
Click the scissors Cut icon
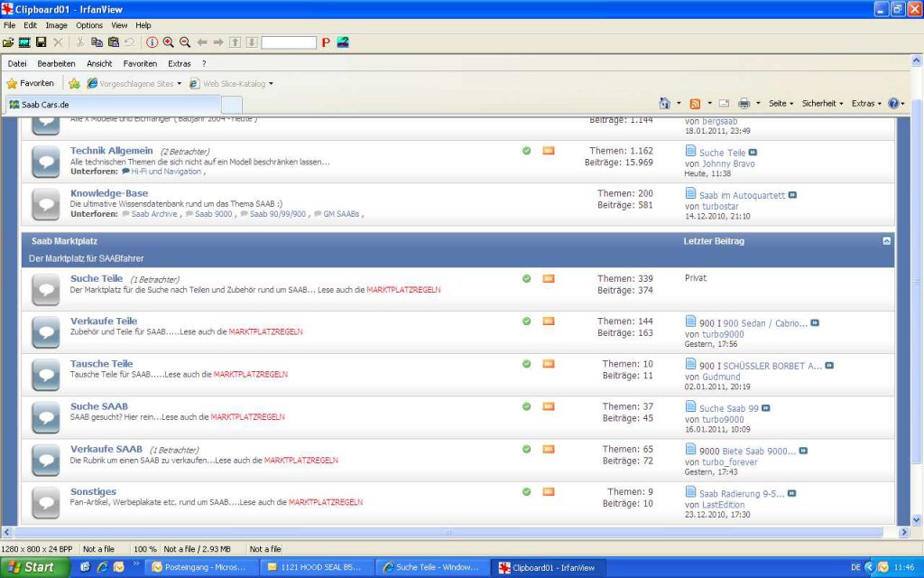tap(80, 42)
